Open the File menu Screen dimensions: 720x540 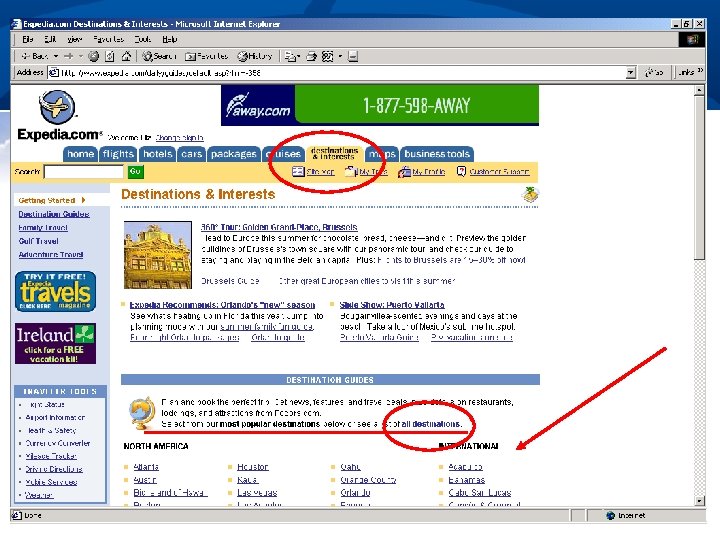pos(28,39)
